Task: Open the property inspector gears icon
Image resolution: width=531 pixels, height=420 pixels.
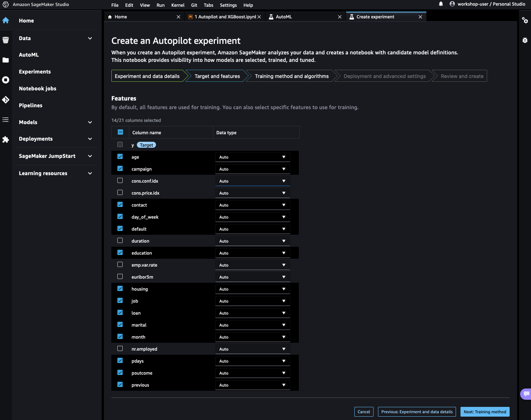Action: click(x=525, y=20)
